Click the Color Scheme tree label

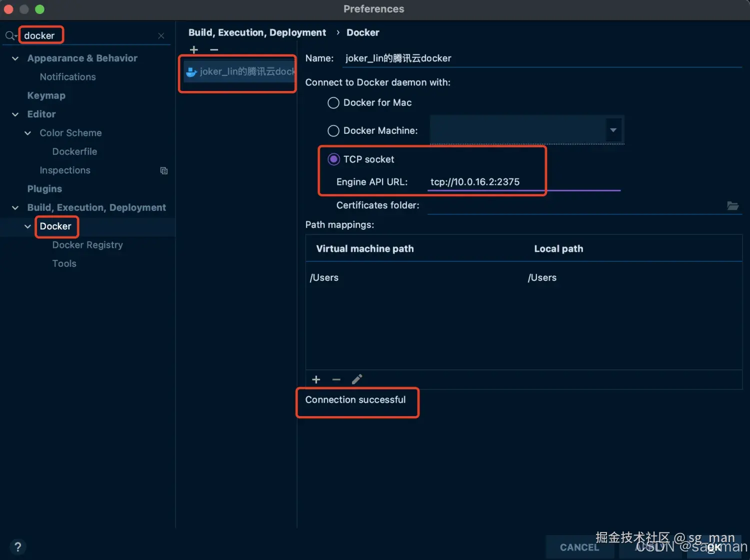70,133
